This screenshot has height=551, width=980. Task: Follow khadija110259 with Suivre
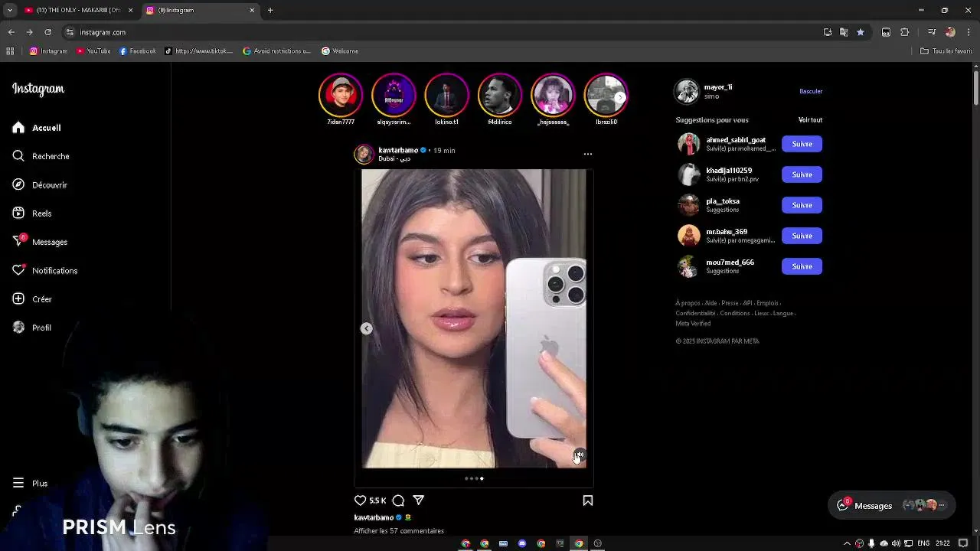[x=802, y=174]
